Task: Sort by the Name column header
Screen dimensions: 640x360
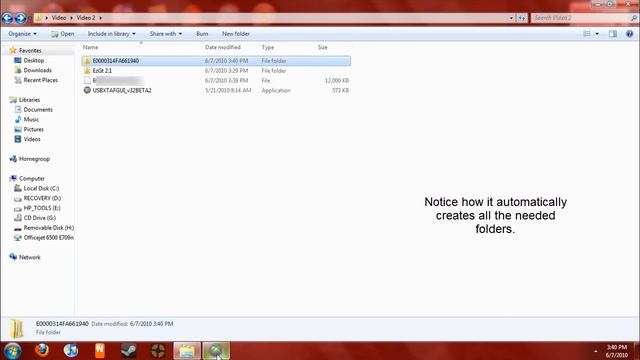Action: click(142, 47)
